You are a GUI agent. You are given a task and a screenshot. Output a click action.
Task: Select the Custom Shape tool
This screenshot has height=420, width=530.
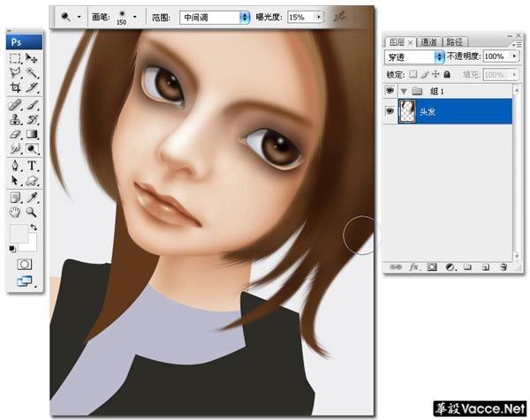(32, 180)
